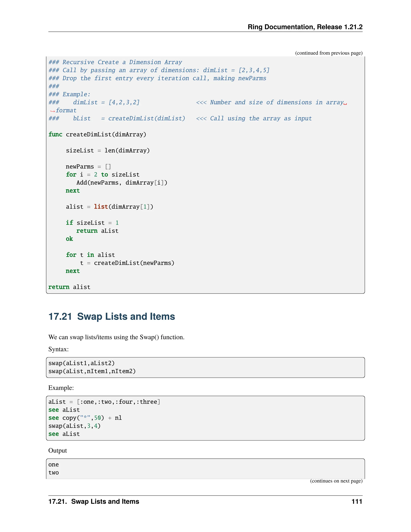Click page number 111 in the footer
The height and width of the screenshot is (532, 411).
[357, 501]
